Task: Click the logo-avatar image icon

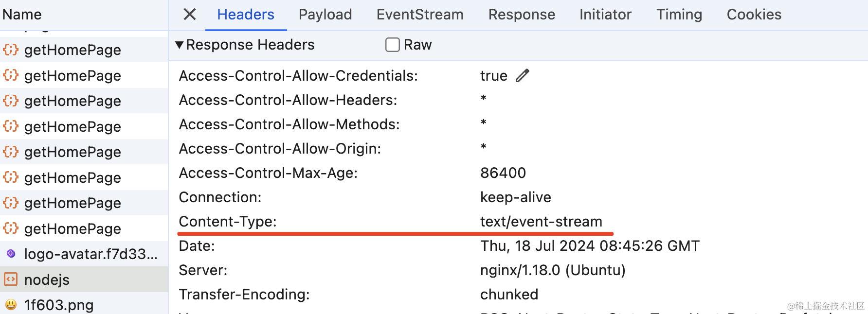Action: (x=11, y=253)
